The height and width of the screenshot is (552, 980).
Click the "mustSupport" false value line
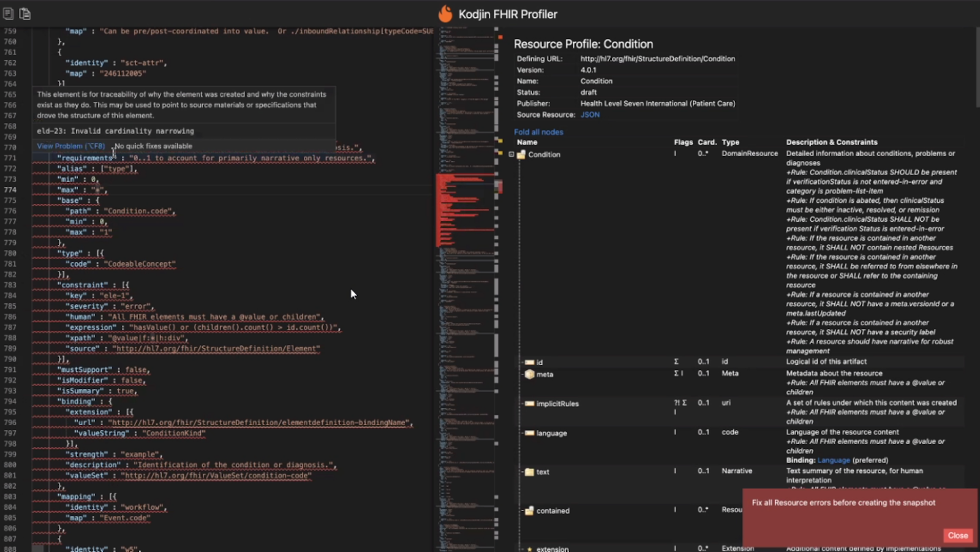(x=104, y=369)
